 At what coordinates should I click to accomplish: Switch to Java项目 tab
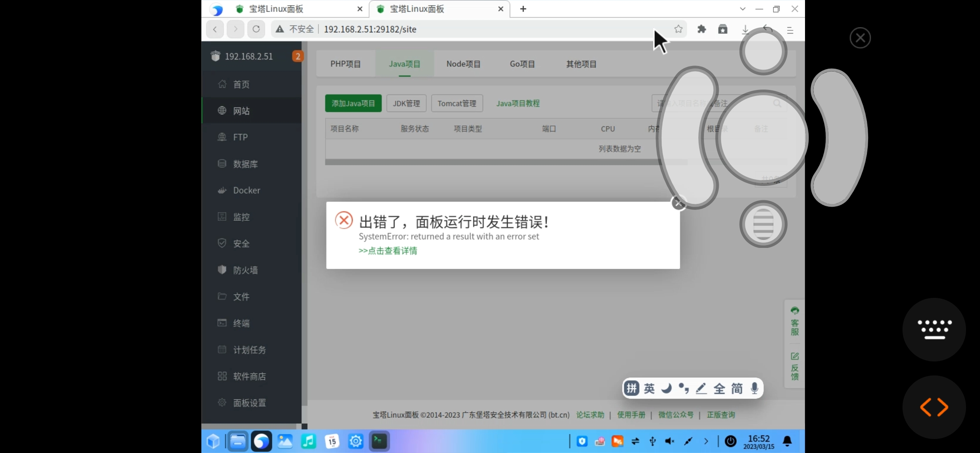[x=405, y=64]
